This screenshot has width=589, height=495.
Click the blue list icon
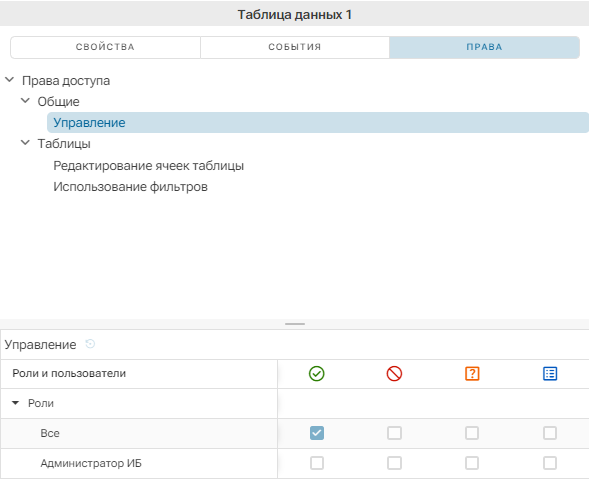click(550, 374)
